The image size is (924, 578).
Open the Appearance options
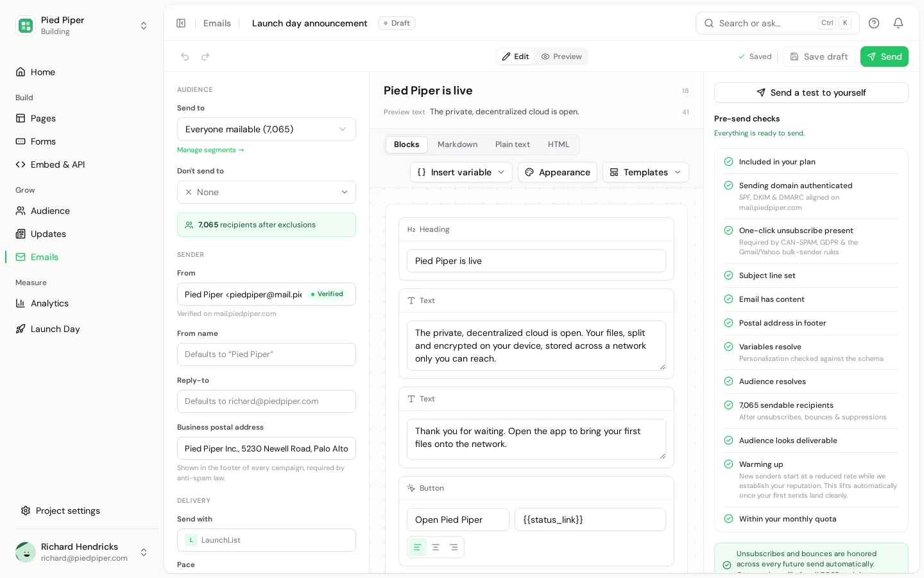tap(558, 172)
